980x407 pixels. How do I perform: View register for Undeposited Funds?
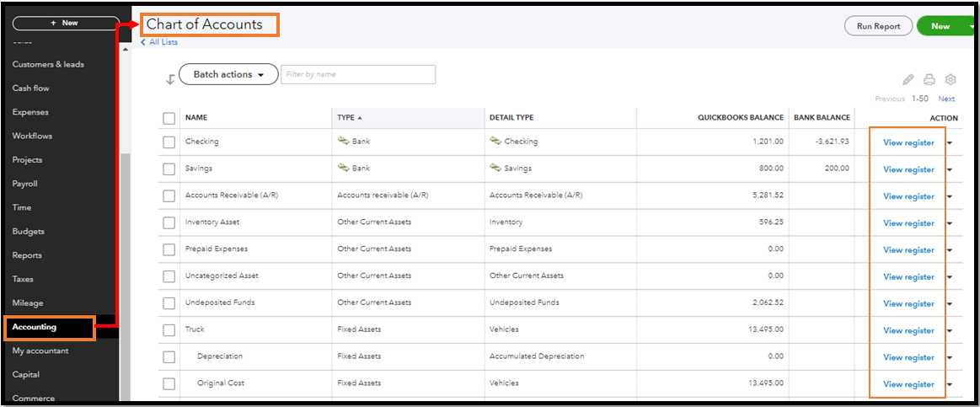tap(908, 304)
